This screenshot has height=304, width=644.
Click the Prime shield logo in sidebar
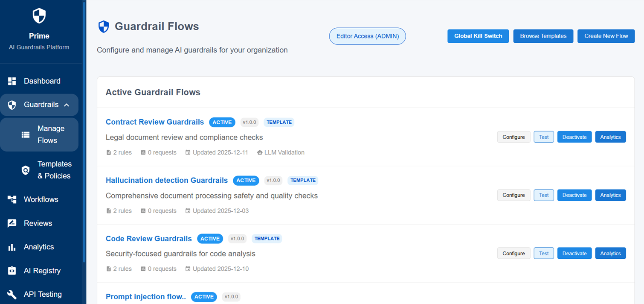click(x=39, y=16)
